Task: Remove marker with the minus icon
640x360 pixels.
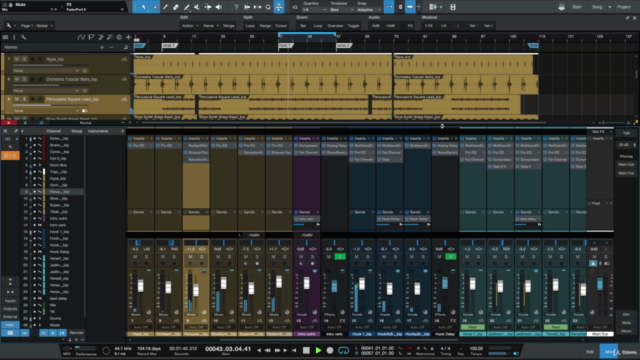Action: (x=111, y=47)
